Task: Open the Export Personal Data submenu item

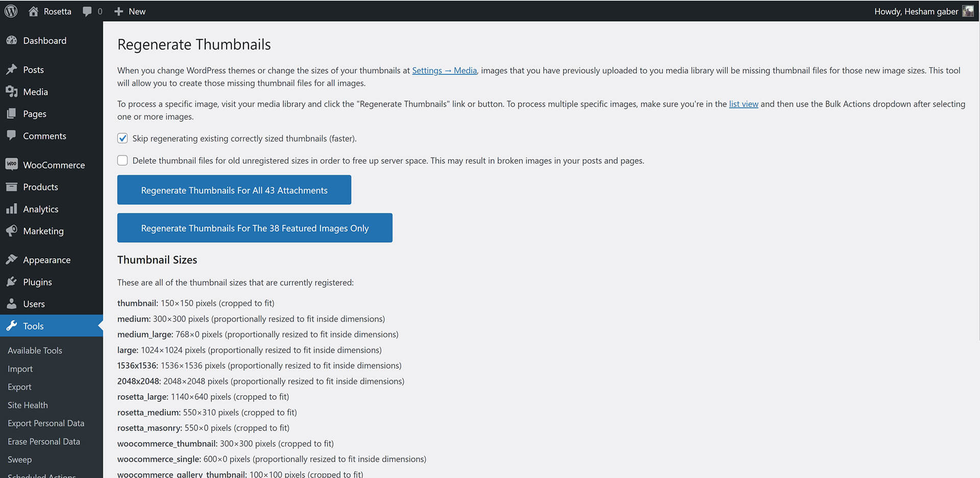Action: [46, 423]
